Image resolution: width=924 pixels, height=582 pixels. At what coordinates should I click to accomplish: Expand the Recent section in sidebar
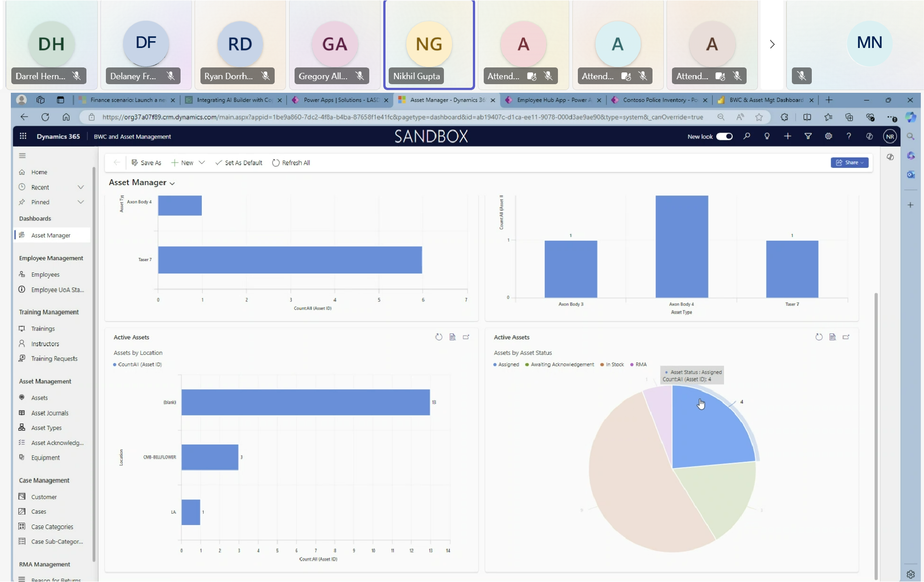pyautogui.click(x=81, y=187)
